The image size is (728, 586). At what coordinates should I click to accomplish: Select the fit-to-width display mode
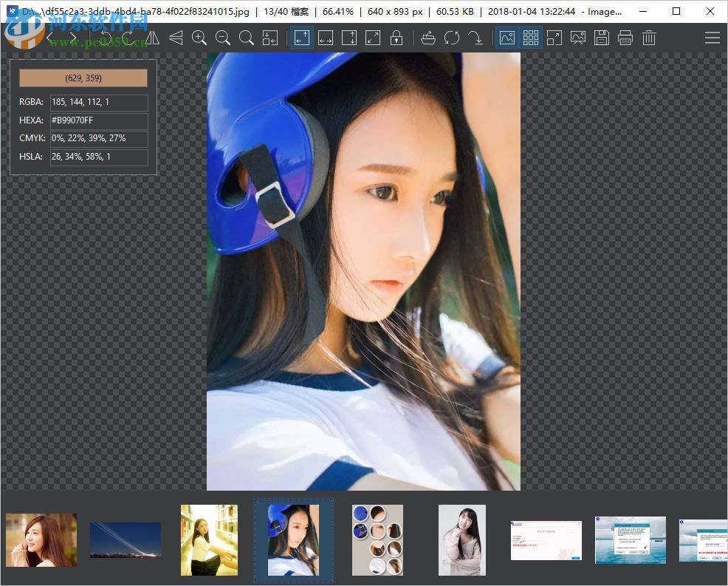(326, 37)
